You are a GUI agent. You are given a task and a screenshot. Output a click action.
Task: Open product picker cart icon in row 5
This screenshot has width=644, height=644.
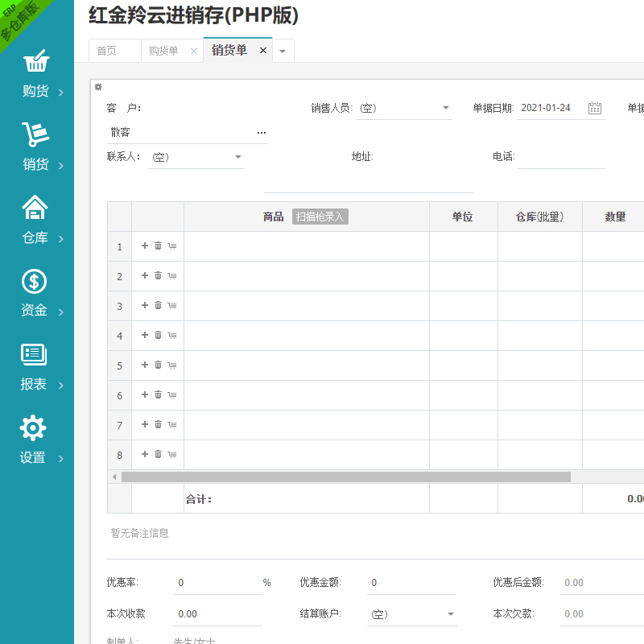coord(172,365)
